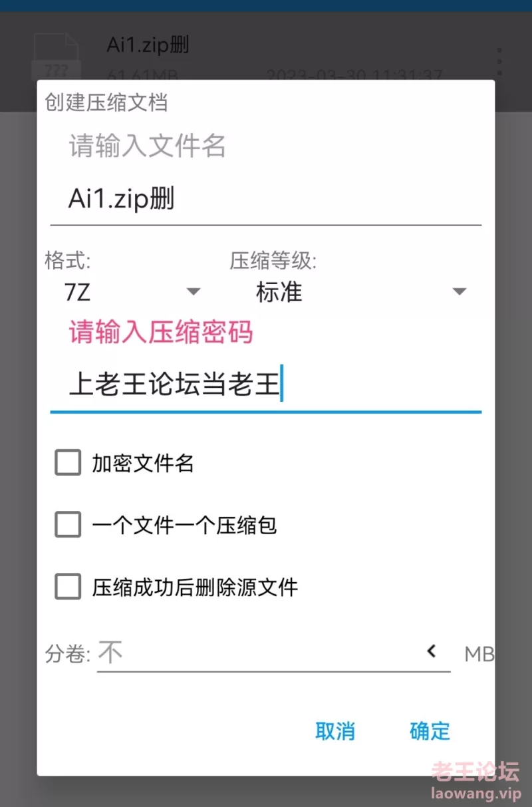532x807 pixels.
Task: Enable the 加密文件名 checkbox
Action: (x=68, y=462)
